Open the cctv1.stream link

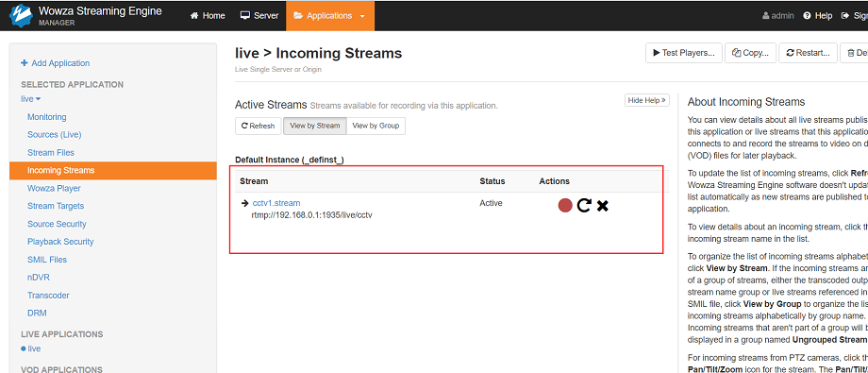[276, 203]
